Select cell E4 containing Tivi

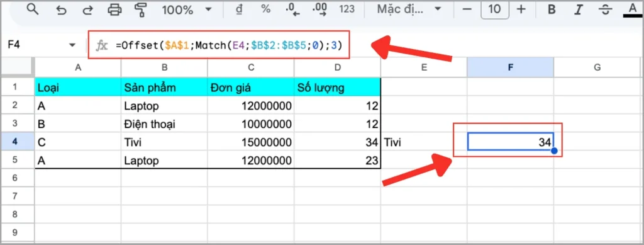click(424, 142)
